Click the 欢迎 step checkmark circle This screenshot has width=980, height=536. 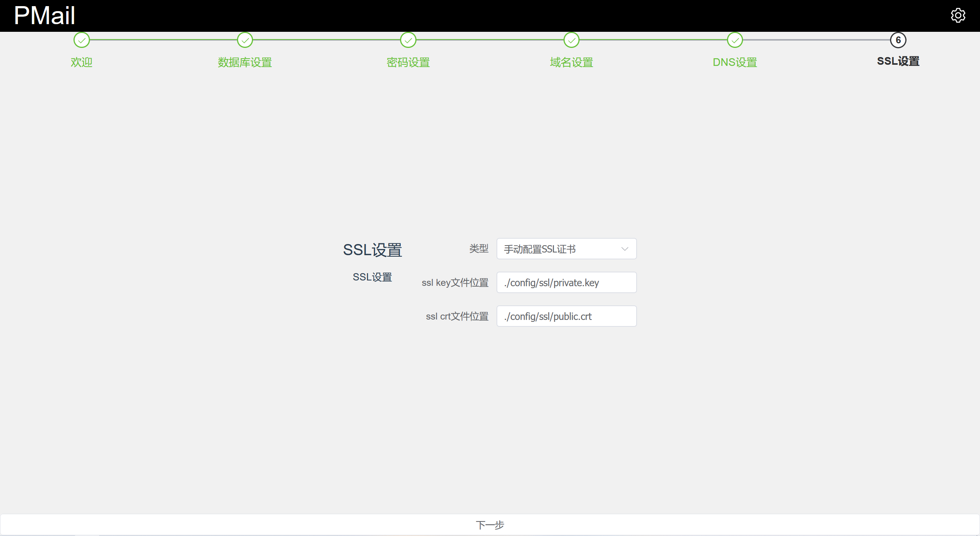(x=82, y=40)
